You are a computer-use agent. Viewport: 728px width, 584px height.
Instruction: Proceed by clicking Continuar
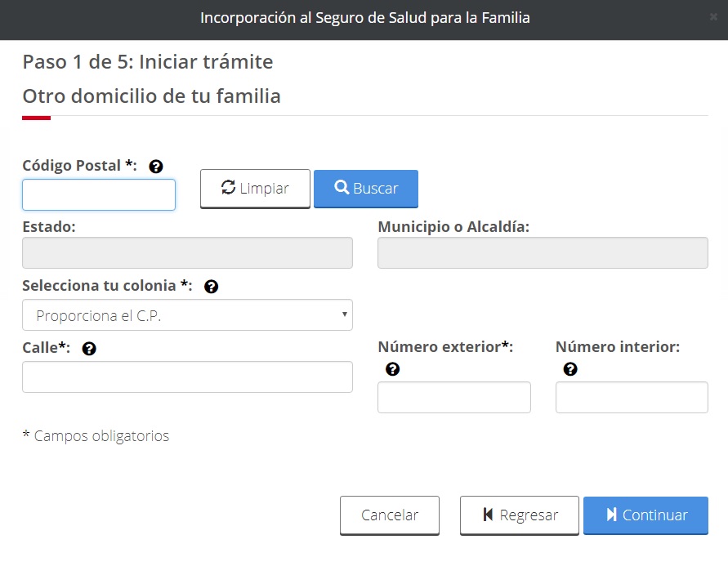tap(645, 515)
